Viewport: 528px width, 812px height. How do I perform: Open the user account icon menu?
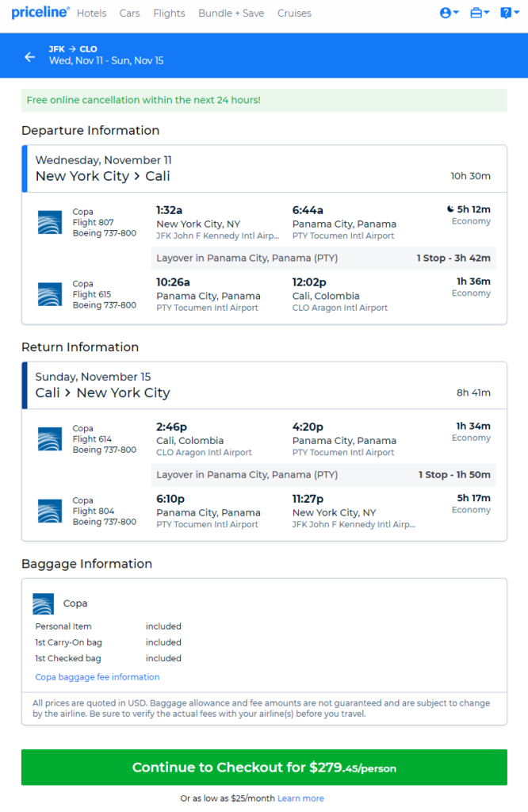coord(449,13)
